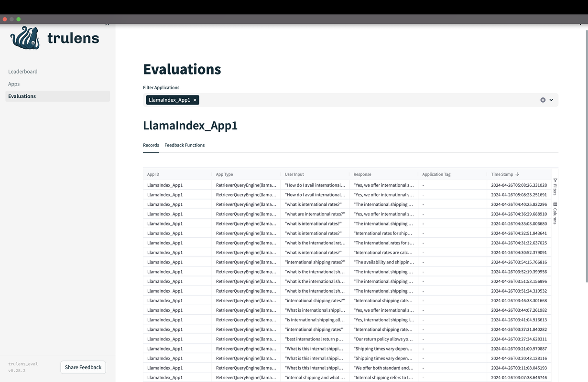The height and width of the screenshot is (382, 588).
Task: Sort by the App Type column header
Action: 225,174
